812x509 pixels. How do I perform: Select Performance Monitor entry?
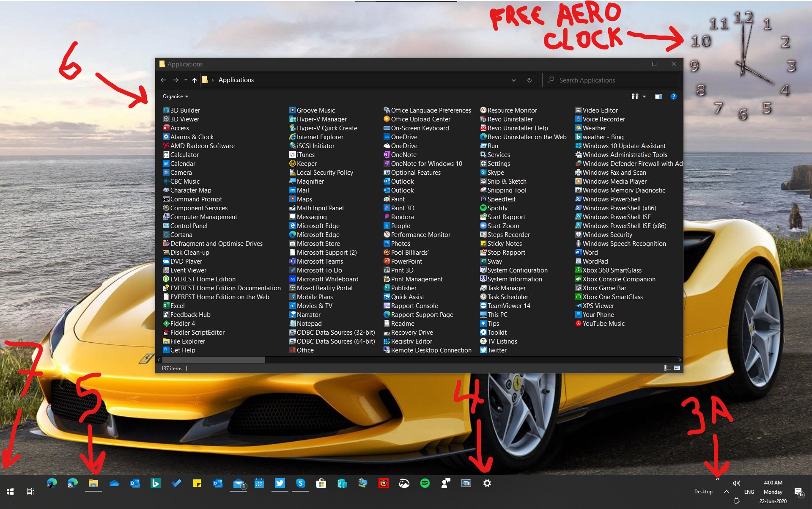click(417, 234)
